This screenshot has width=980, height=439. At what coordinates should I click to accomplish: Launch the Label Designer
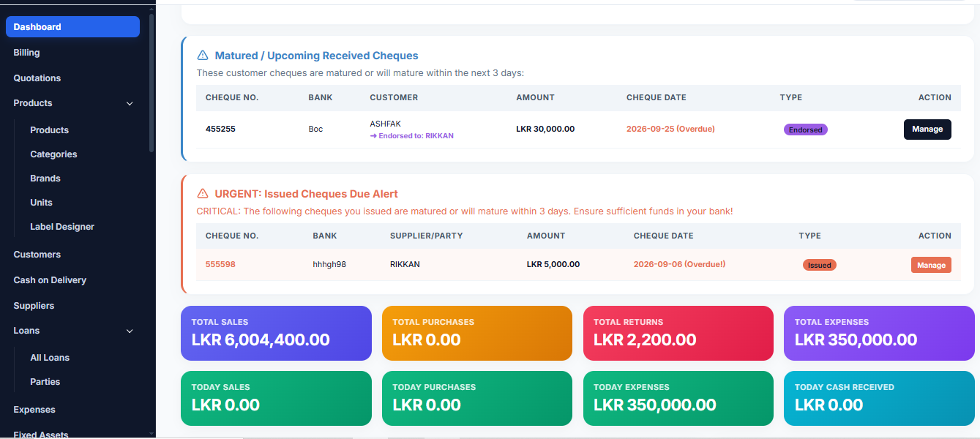pos(62,227)
